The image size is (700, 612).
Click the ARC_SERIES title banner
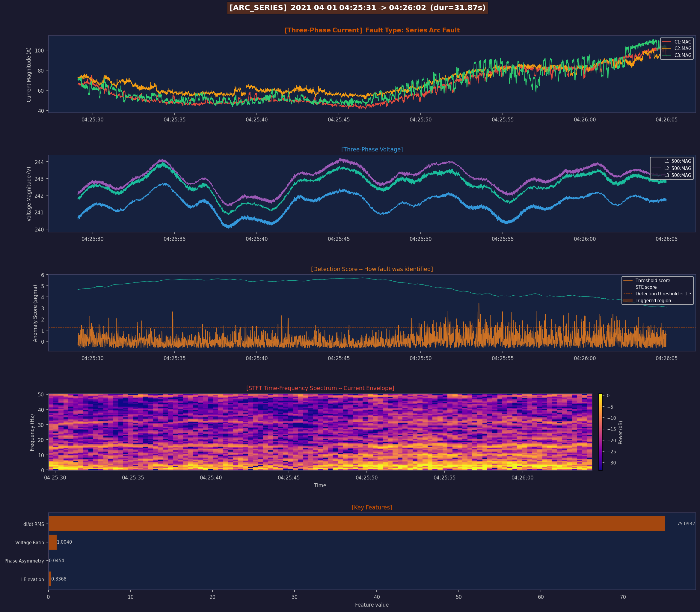pos(357,8)
